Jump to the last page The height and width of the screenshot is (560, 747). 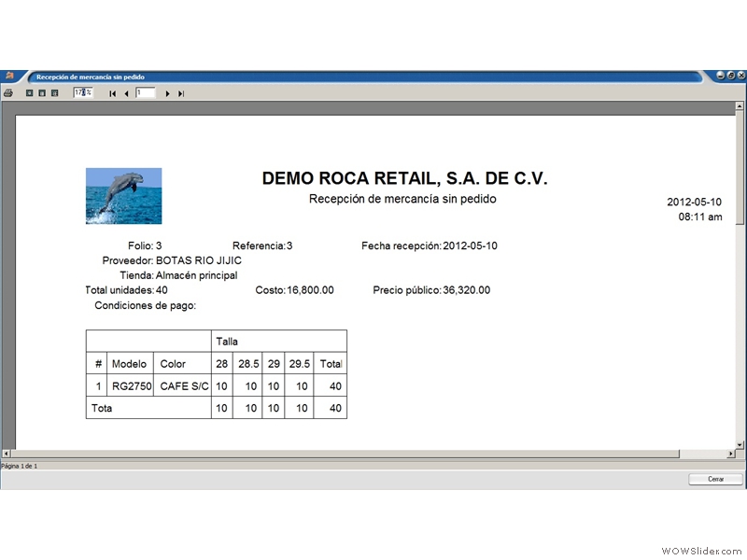(181, 94)
